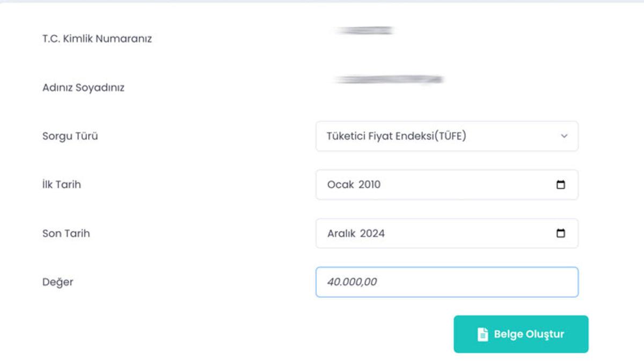Click the 40.000,00 amount text

pyautogui.click(x=352, y=282)
